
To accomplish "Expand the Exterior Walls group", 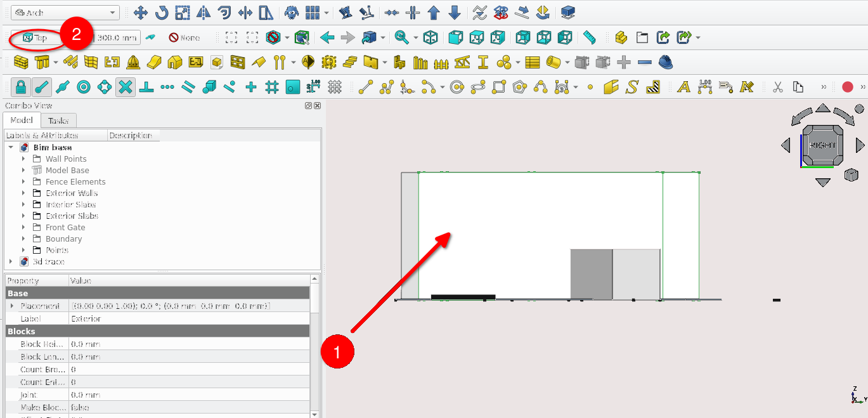I will click(23, 193).
